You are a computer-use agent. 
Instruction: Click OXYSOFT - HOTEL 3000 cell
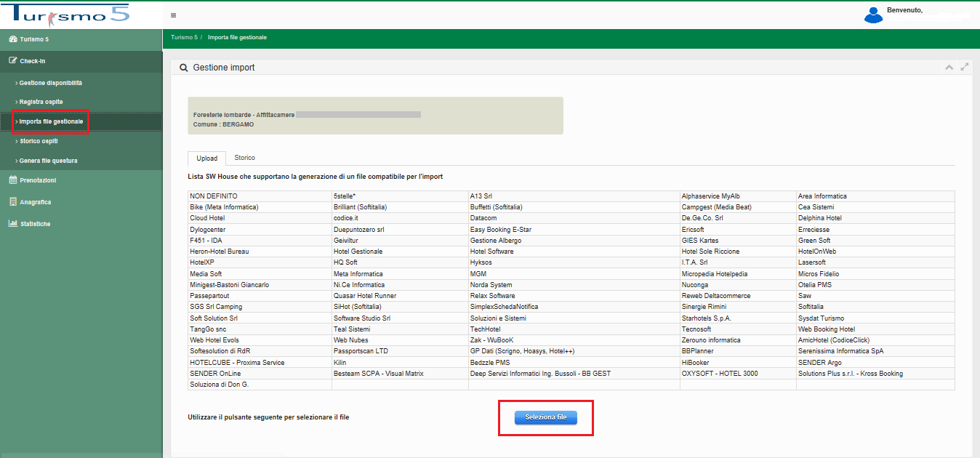point(738,374)
